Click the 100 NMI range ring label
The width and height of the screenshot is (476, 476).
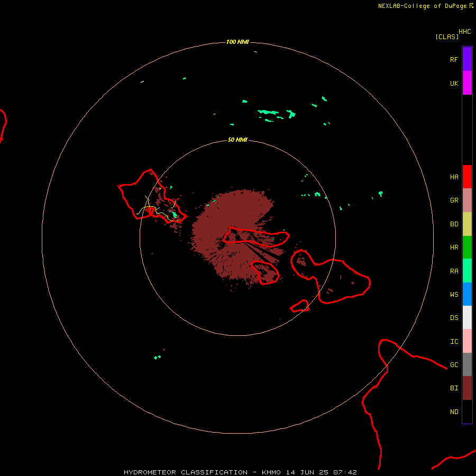tap(237, 42)
